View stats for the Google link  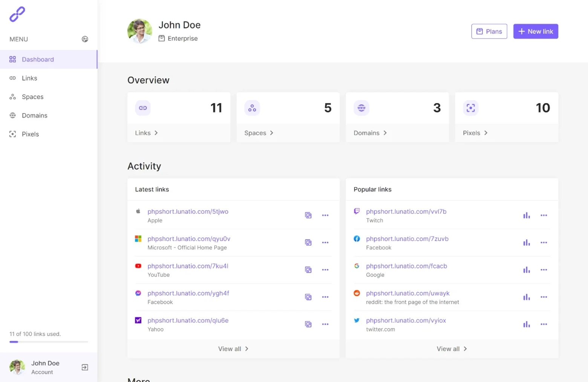point(527,270)
